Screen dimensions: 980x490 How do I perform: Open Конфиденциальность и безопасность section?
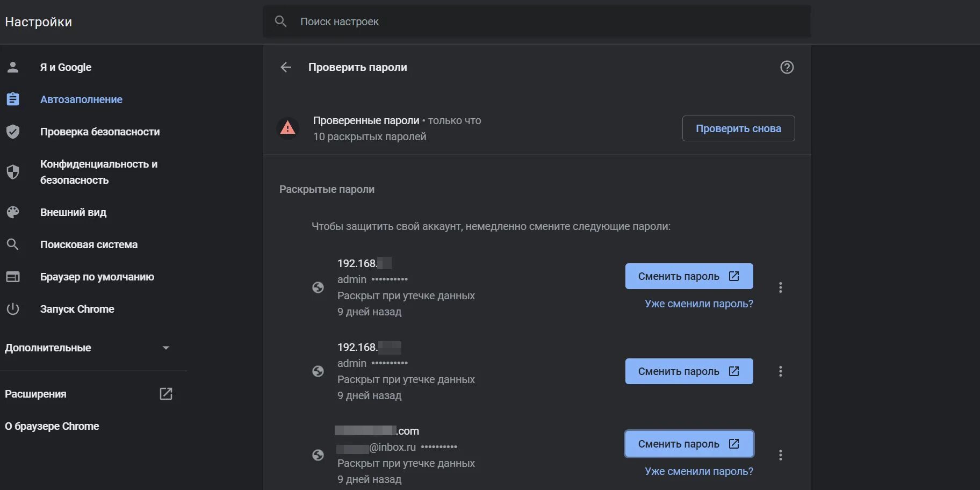click(99, 172)
